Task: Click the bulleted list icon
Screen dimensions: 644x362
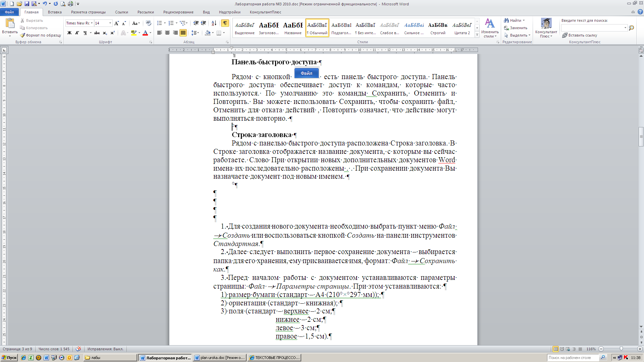Action: [x=159, y=23]
